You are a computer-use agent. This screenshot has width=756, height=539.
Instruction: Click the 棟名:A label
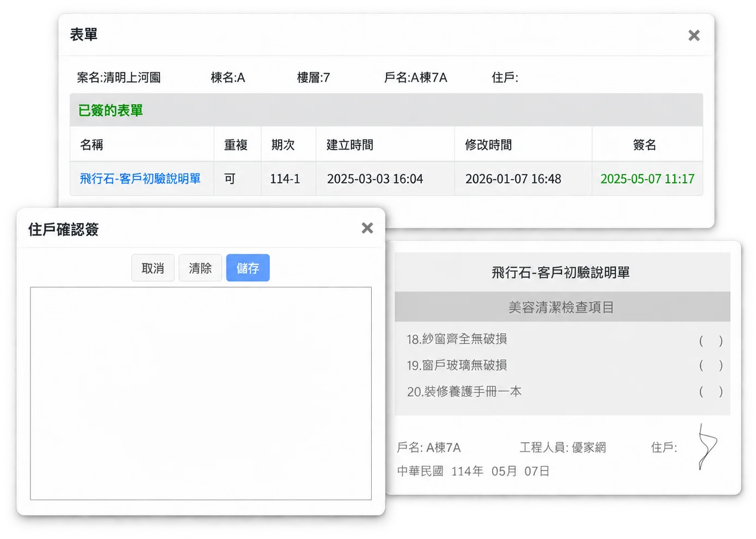pos(228,78)
